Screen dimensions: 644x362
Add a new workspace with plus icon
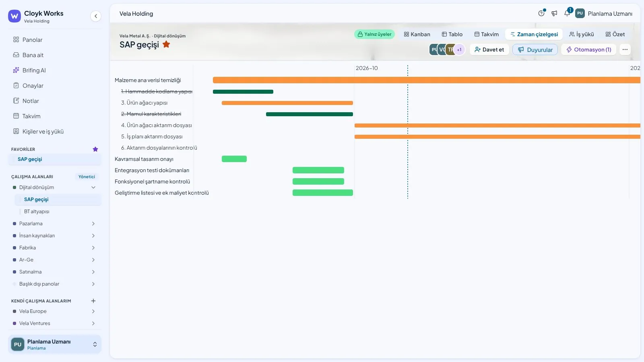(x=93, y=301)
